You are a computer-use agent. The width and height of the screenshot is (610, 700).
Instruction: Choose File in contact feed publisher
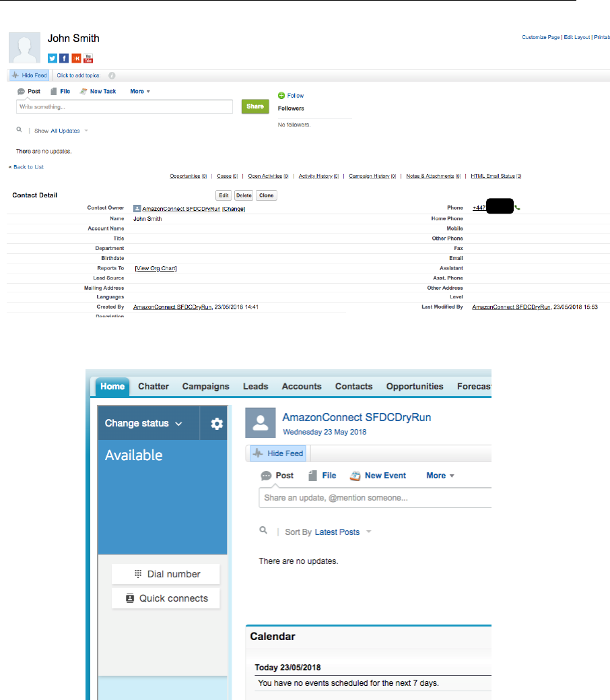[60, 91]
